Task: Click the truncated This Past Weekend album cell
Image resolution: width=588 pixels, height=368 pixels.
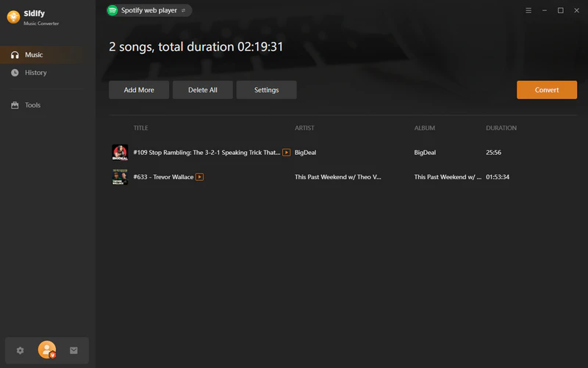Action: click(x=448, y=177)
